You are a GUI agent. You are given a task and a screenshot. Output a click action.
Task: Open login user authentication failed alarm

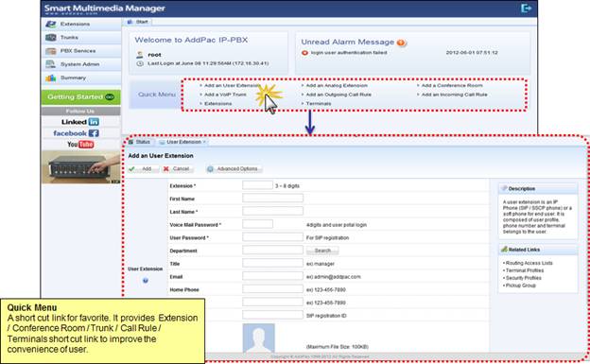(349, 53)
